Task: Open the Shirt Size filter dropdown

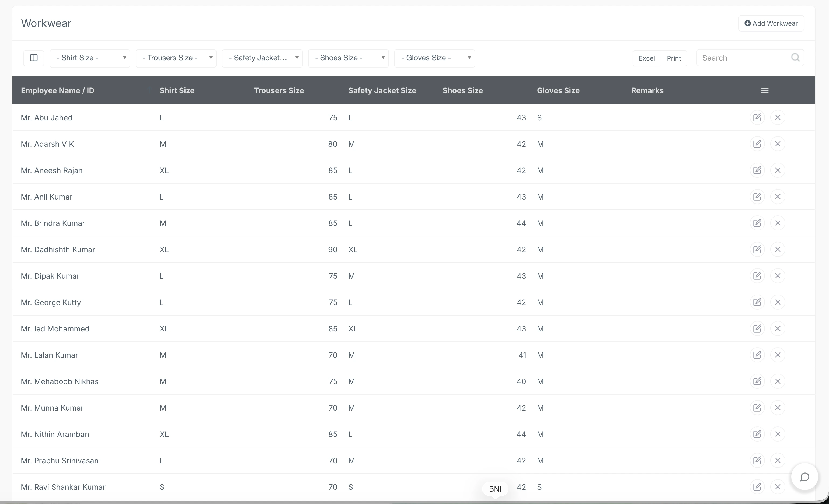Action: coord(90,58)
